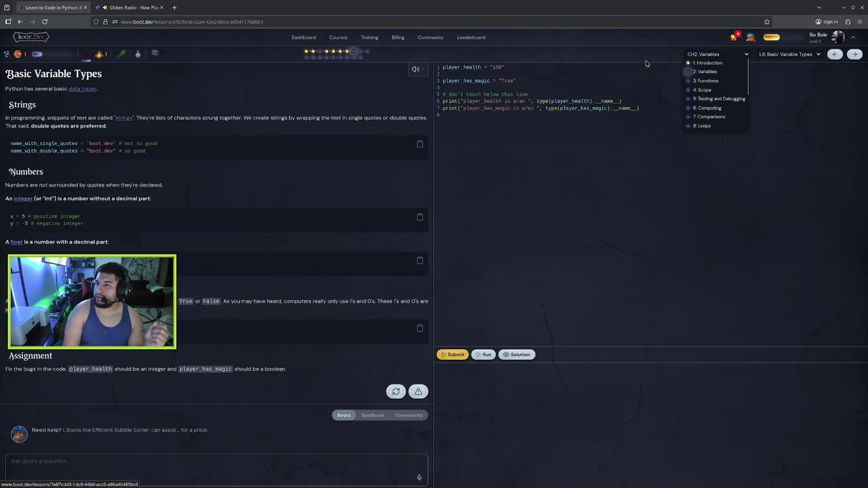Open the Boot.dev logo home link

(x=31, y=37)
